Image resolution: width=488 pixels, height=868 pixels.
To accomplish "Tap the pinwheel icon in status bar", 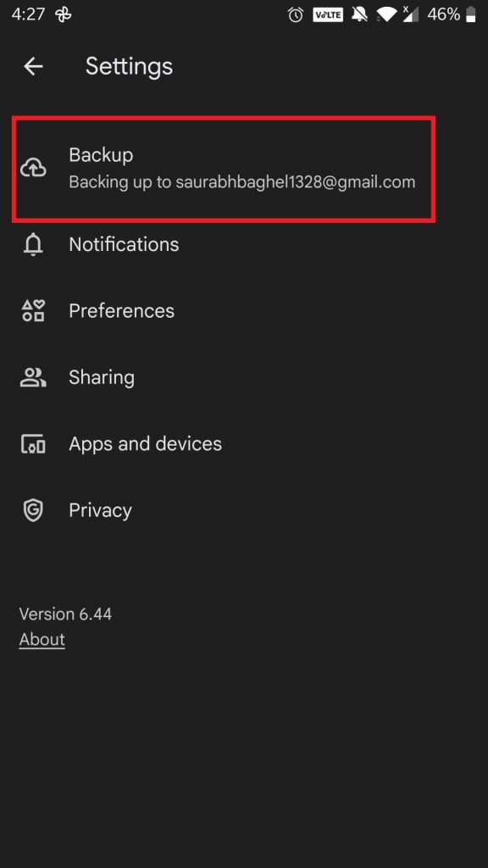I will (63, 15).
